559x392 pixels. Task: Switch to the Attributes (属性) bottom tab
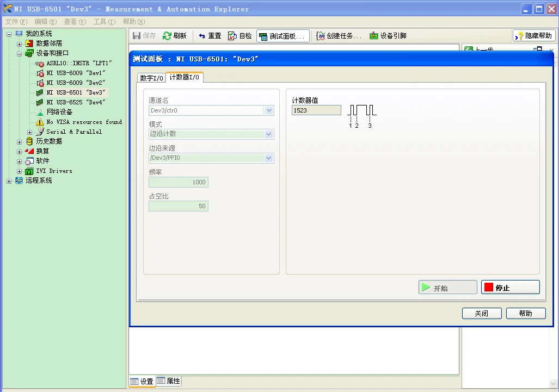169,381
